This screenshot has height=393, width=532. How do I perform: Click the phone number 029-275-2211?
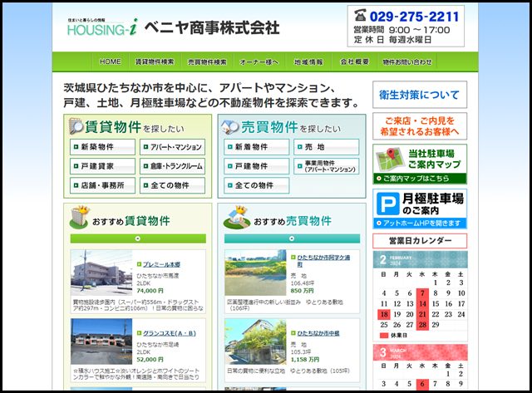point(414,17)
